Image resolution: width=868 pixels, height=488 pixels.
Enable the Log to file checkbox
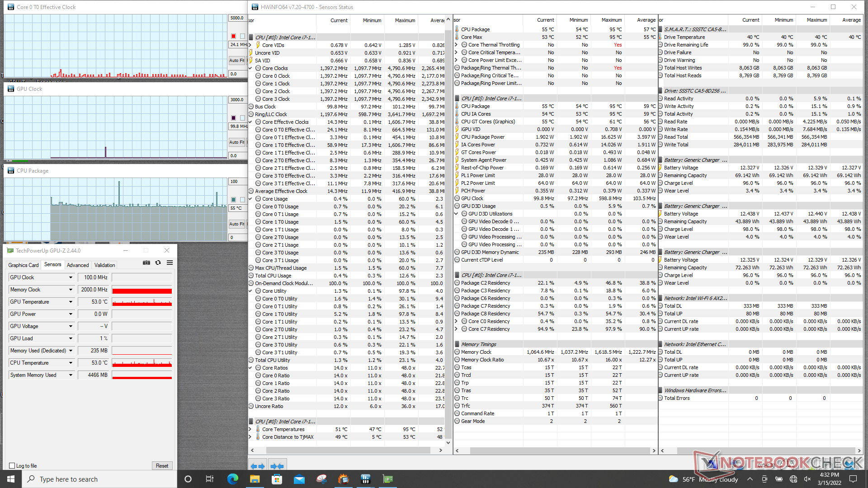12,466
